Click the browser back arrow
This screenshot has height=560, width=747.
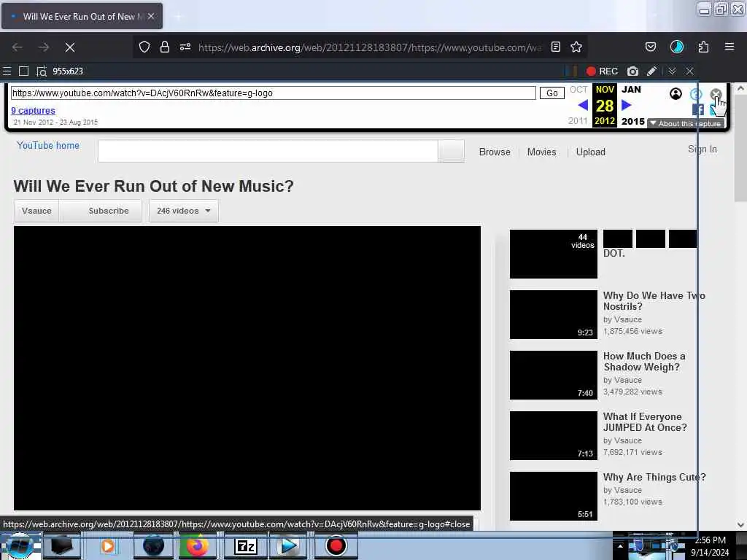click(x=18, y=47)
